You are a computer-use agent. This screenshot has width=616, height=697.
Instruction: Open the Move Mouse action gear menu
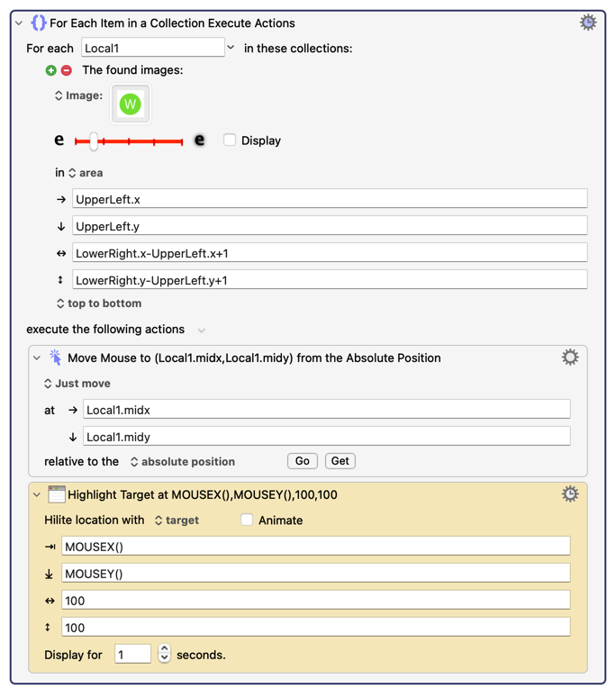pyautogui.click(x=569, y=358)
